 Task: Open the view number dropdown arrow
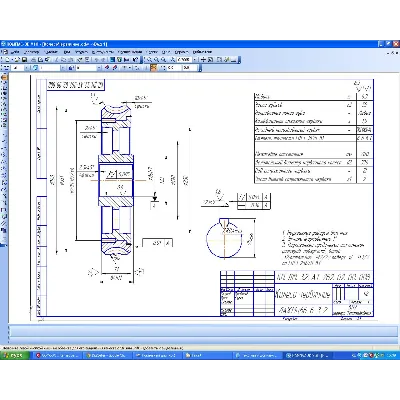[x=27, y=68]
